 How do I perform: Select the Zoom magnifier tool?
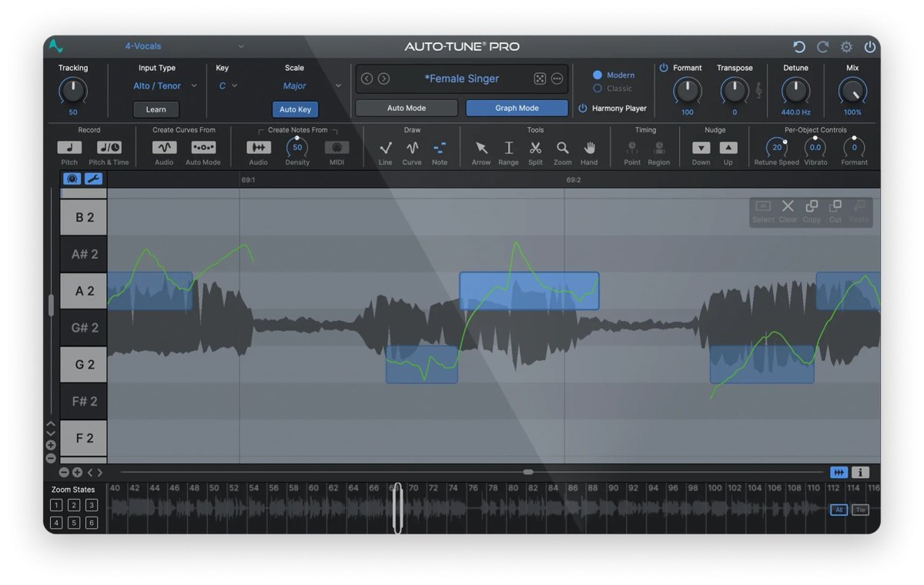click(x=563, y=148)
